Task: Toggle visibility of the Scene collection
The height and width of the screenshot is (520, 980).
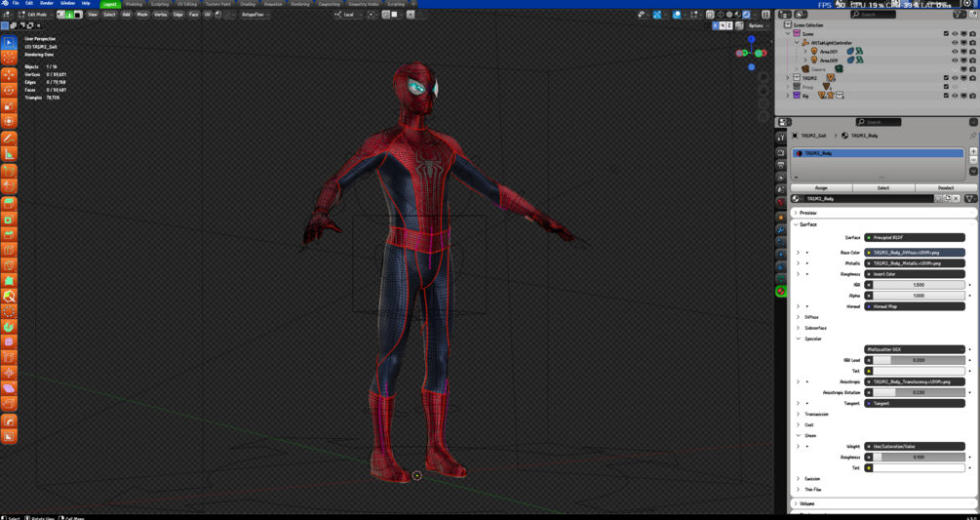Action: 955,33
